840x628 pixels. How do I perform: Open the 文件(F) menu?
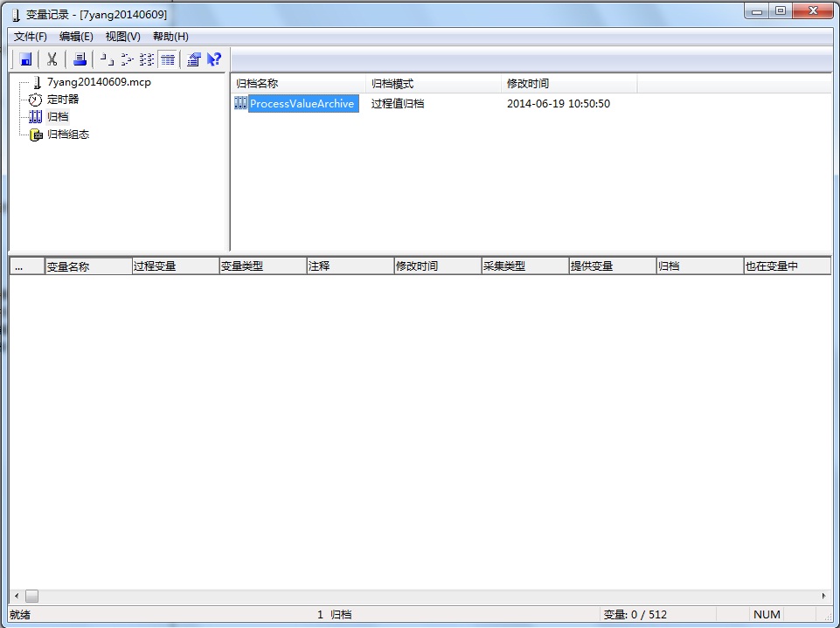(31, 37)
